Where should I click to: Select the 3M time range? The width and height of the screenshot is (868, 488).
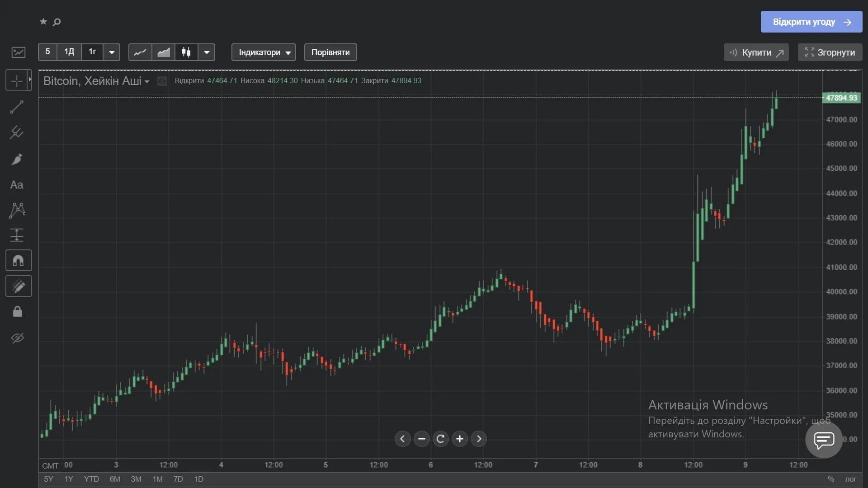pyautogui.click(x=136, y=479)
